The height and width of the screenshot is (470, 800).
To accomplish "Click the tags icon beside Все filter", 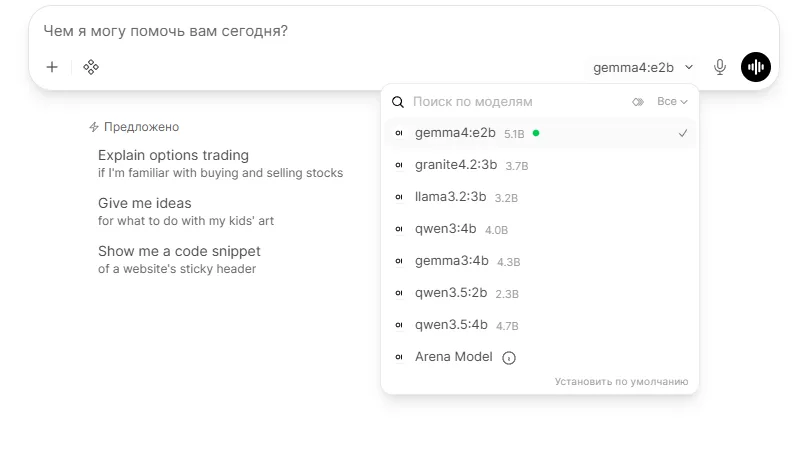I will pyautogui.click(x=638, y=102).
